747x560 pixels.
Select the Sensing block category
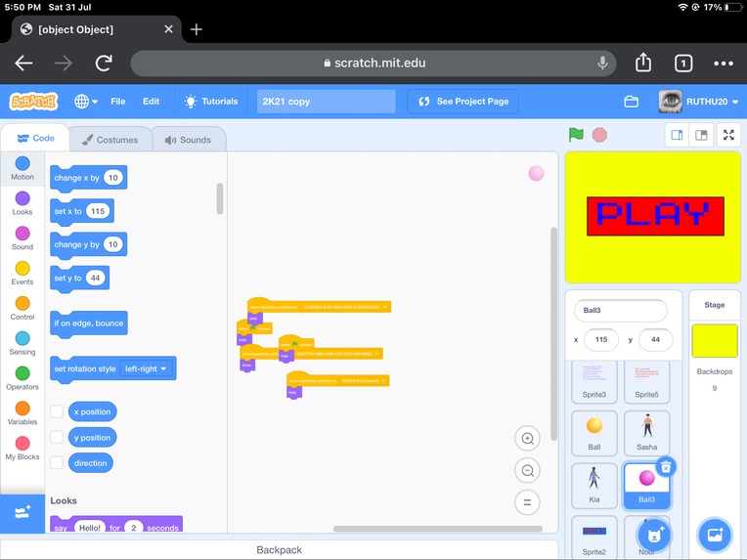22,344
